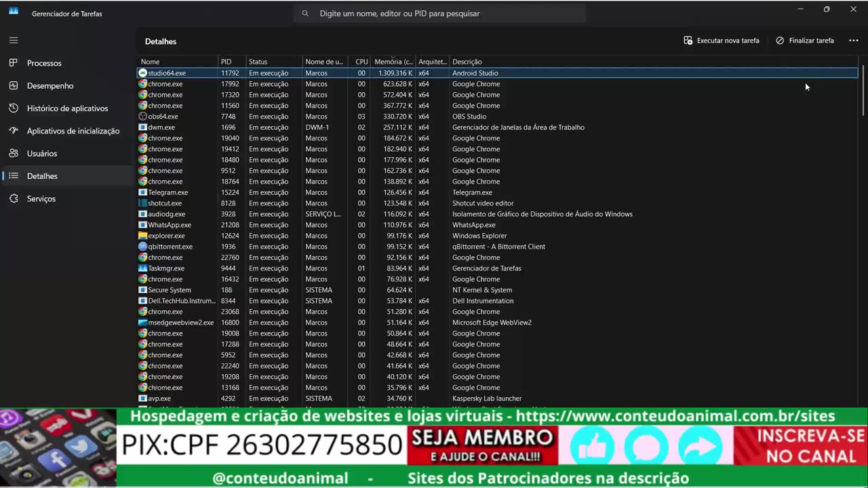Open the hamburger navigation menu icon
Viewport: 868px width, 488px height.
point(14,40)
